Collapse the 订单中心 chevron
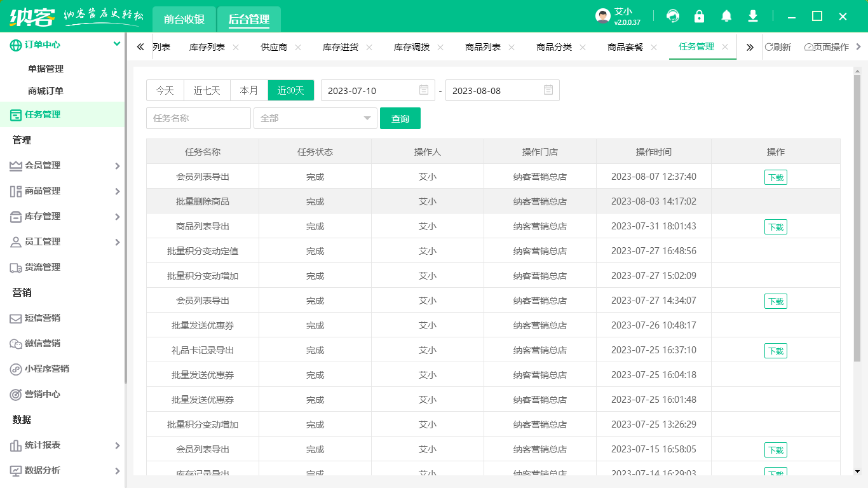Screen dimensions: 868x488 (x=117, y=44)
